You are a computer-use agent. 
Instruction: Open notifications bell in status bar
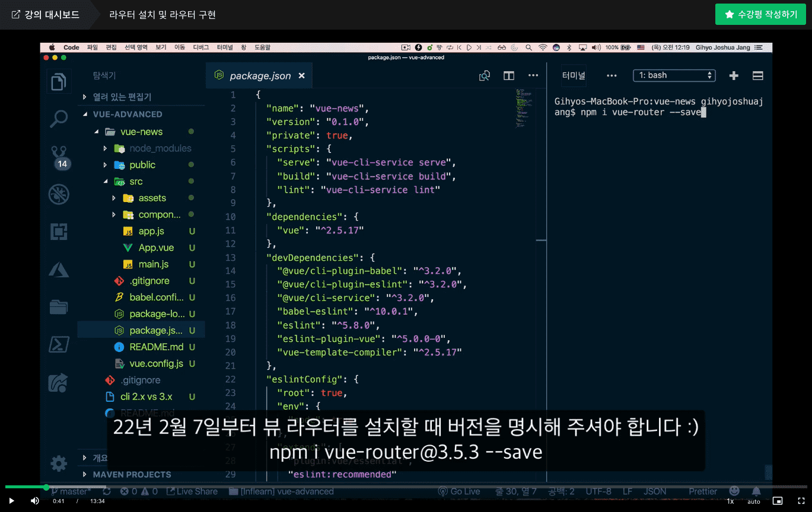pos(756,491)
